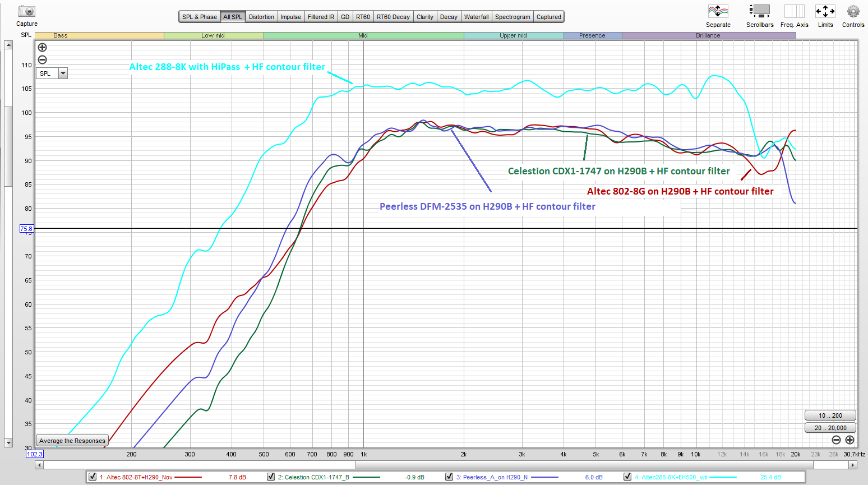Click the 6.0 dB legend value
Screen dimensions: 868x485
click(594, 477)
